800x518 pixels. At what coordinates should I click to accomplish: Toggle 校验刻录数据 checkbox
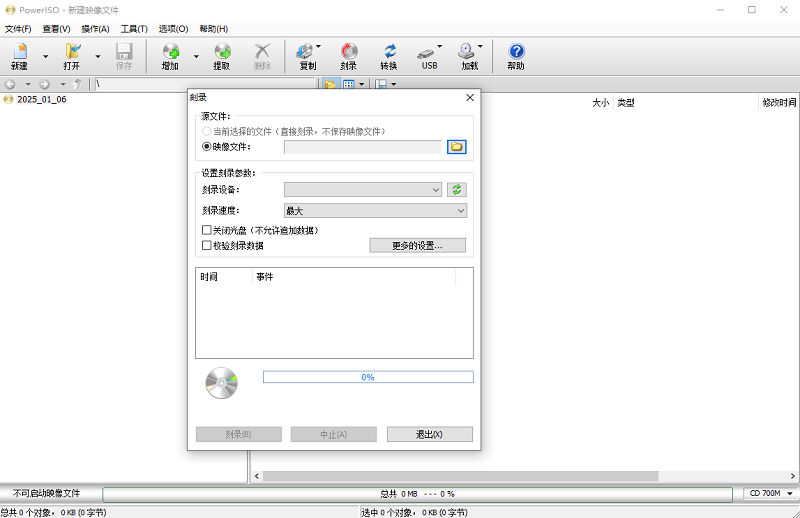point(207,245)
